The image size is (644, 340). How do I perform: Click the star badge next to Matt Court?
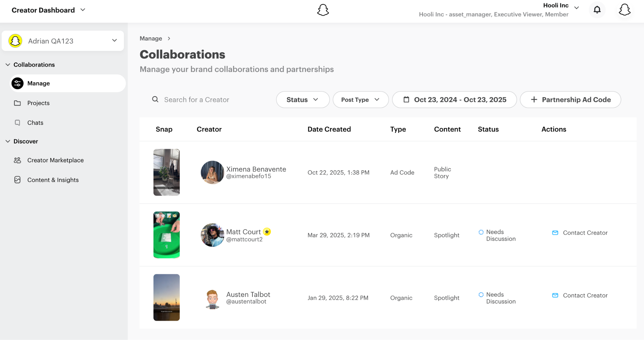[267, 232]
